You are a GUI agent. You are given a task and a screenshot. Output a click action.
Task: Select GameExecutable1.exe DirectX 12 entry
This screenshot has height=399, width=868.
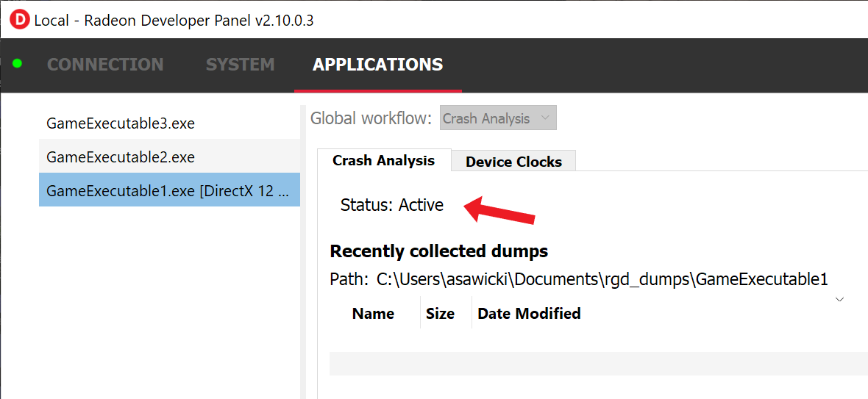pyautogui.click(x=169, y=190)
